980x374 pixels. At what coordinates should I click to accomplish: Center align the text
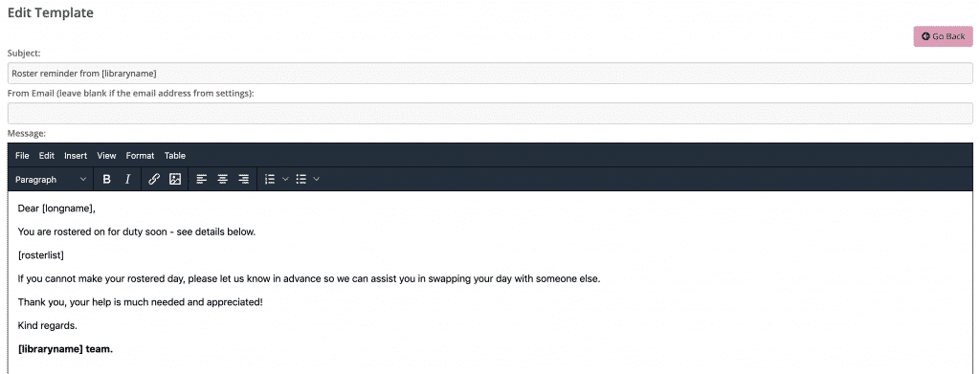click(222, 179)
